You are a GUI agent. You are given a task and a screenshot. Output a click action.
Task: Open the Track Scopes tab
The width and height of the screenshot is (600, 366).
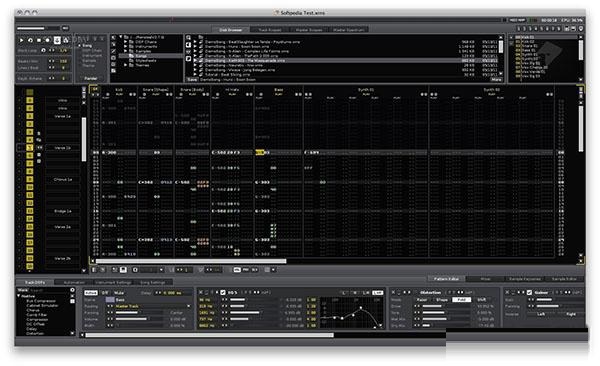(270, 29)
